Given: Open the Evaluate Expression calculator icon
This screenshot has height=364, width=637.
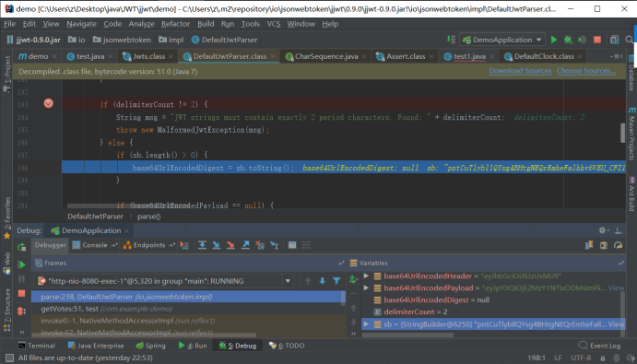Looking at the screenshot, I should pos(292,245).
